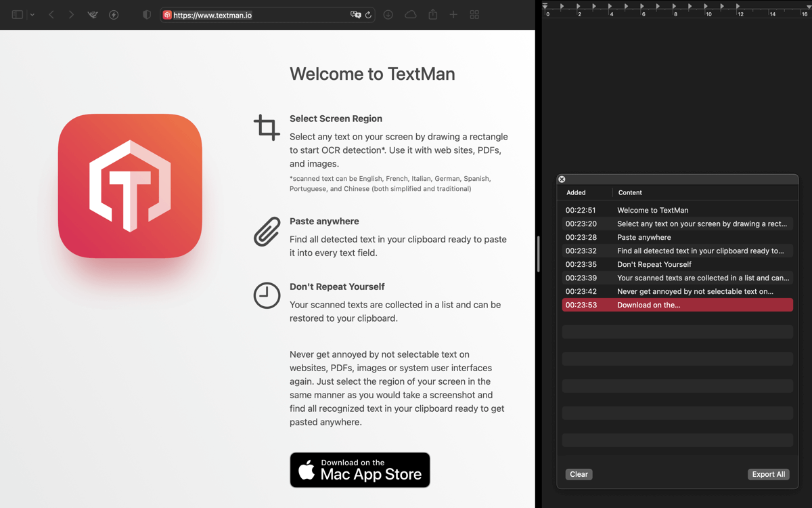
Task: Click the Welcome to TextMan heading
Action: (372, 74)
